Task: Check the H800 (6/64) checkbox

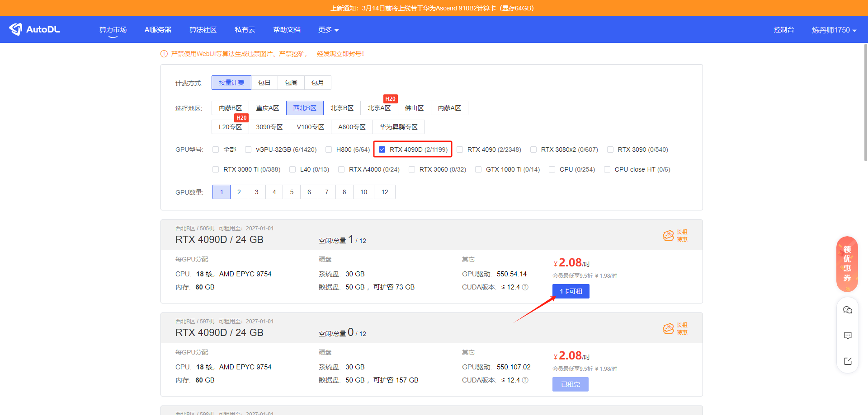Action: (x=329, y=149)
